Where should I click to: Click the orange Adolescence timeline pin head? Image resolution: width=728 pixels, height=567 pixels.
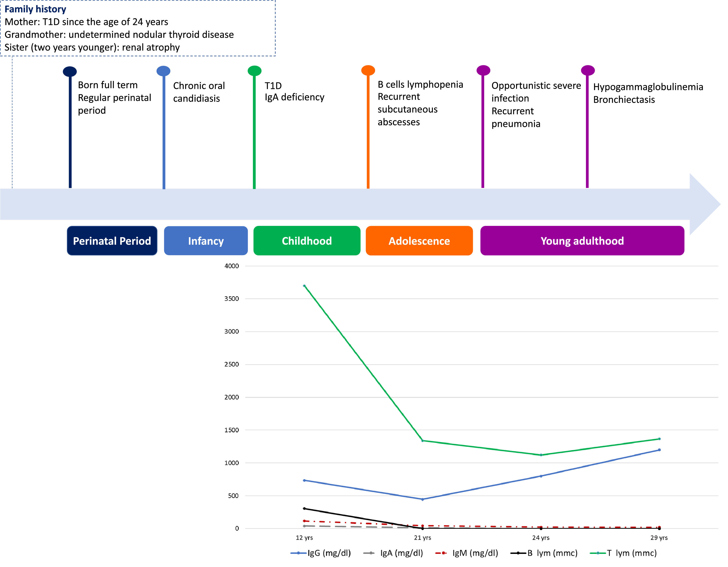pyautogui.click(x=368, y=70)
